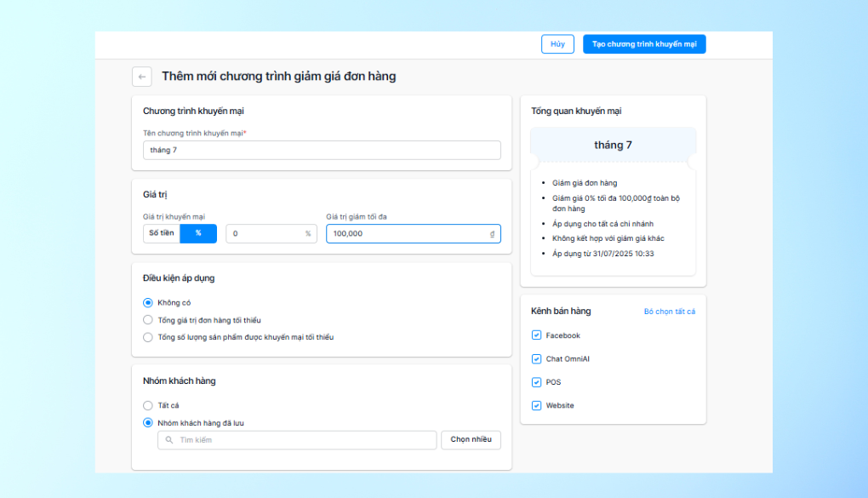Click the Bỏ chọn tất cả link
Viewport: 868px width, 498px height.
(669, 312)
